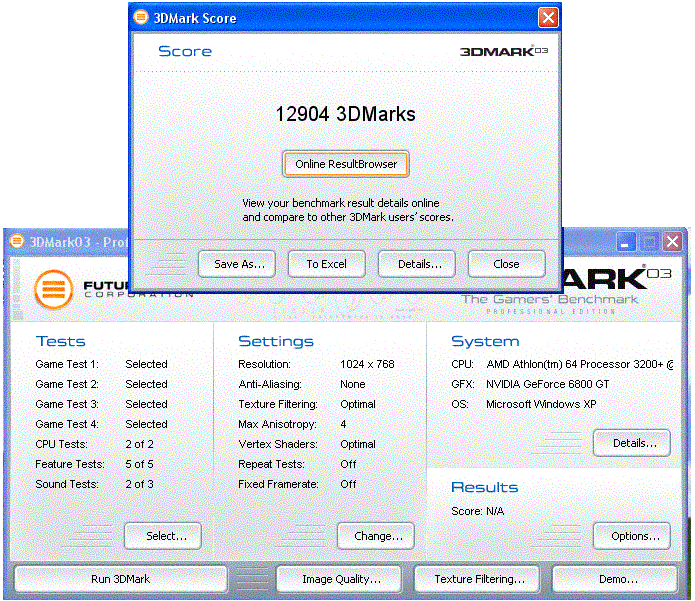This screenshot has width=695, height=601.
Task: Click NVIDIA GeForce 6800 GT text
Action: (547, 384)
